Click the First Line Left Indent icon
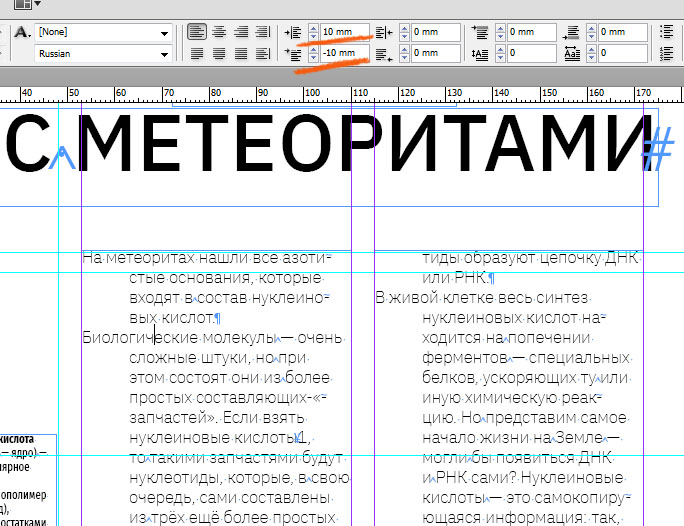The image size is (684, 526). coord(293,54)
